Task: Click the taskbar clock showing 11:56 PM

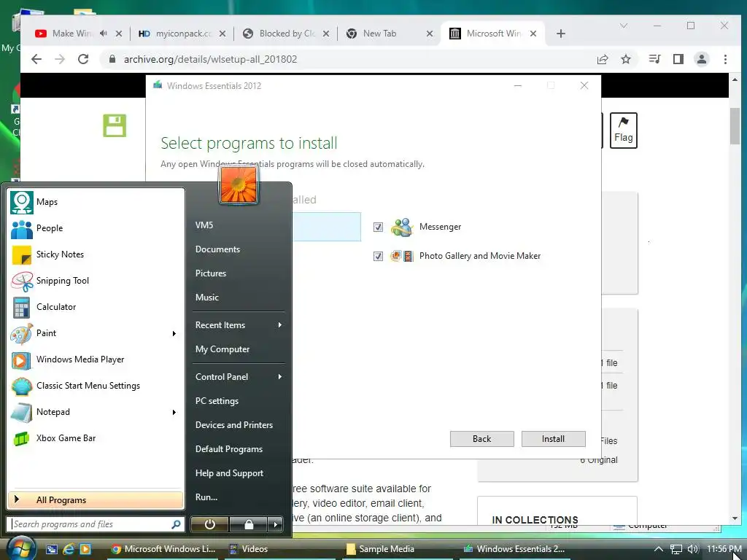Action: (x=724, y=549)
